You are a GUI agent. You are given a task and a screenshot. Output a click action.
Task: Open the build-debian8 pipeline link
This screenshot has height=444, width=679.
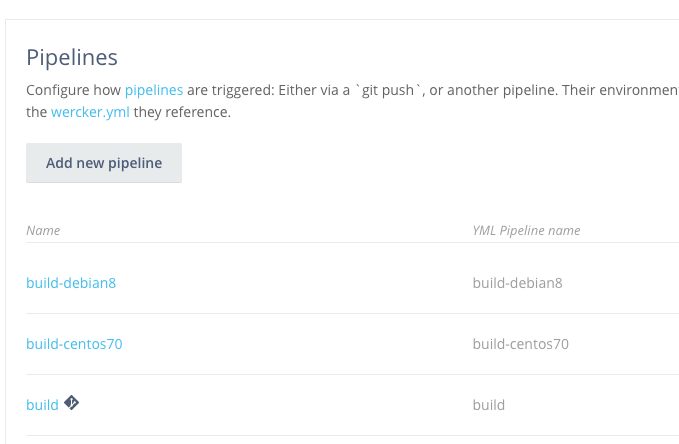pos(71,283)
